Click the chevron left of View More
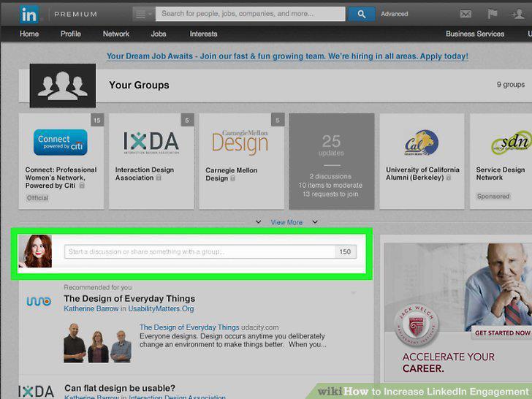Screen dimensions: 532x399 click(x=258, y=222)
